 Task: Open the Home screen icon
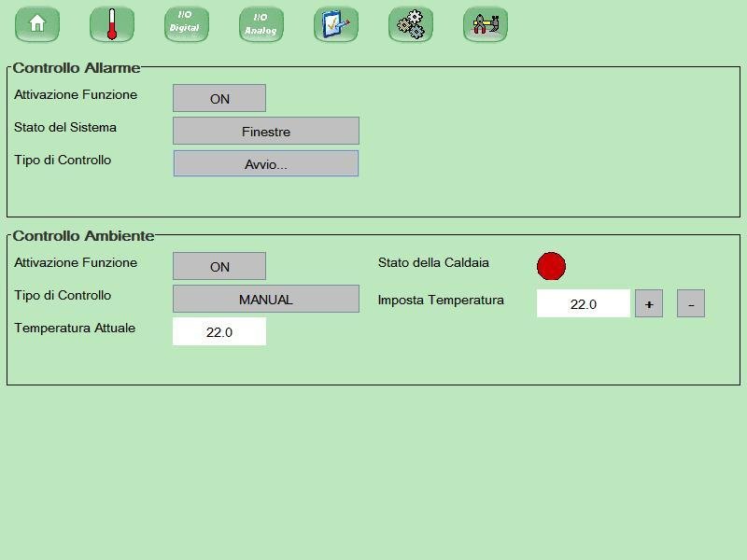[36, 24]
